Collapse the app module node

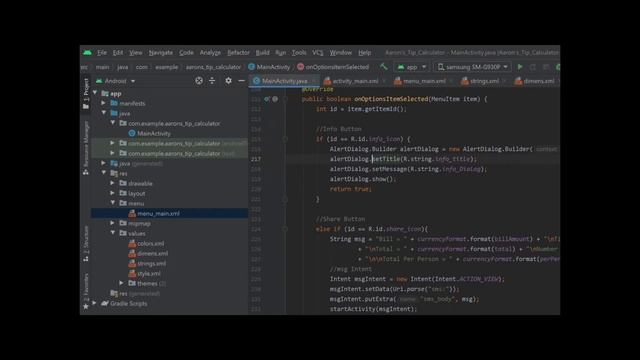[x=95, y=93]
